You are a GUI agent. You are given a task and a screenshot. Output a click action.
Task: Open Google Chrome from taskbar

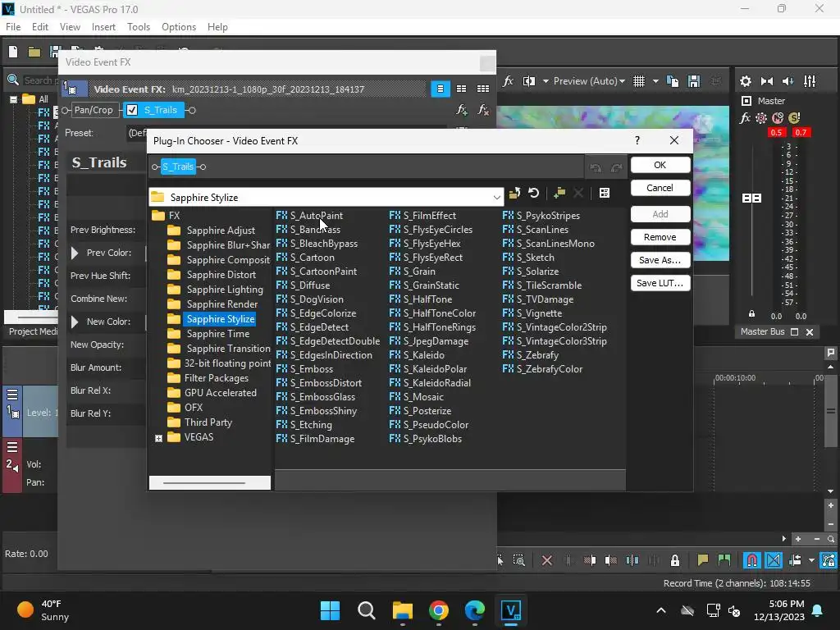pyautogui.click(x=439, y=610)
